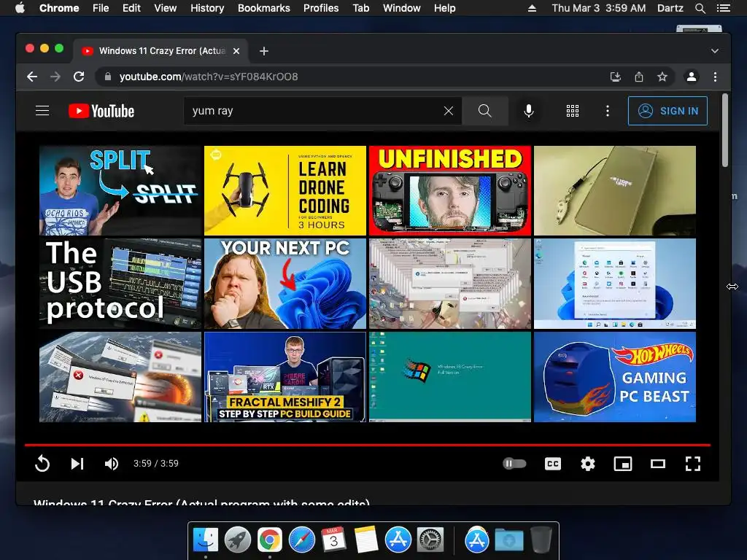Image resolution: width=747 pixels, height=560 pixels.
Task: Open the YouTube guide hamburger menu
Action: (x=42, y=111)
